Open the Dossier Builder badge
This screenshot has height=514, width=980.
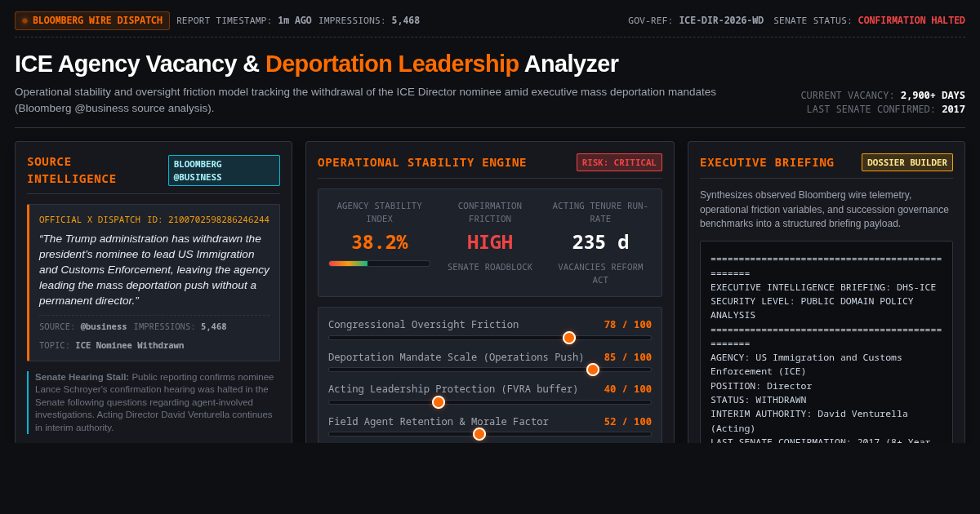907,162
